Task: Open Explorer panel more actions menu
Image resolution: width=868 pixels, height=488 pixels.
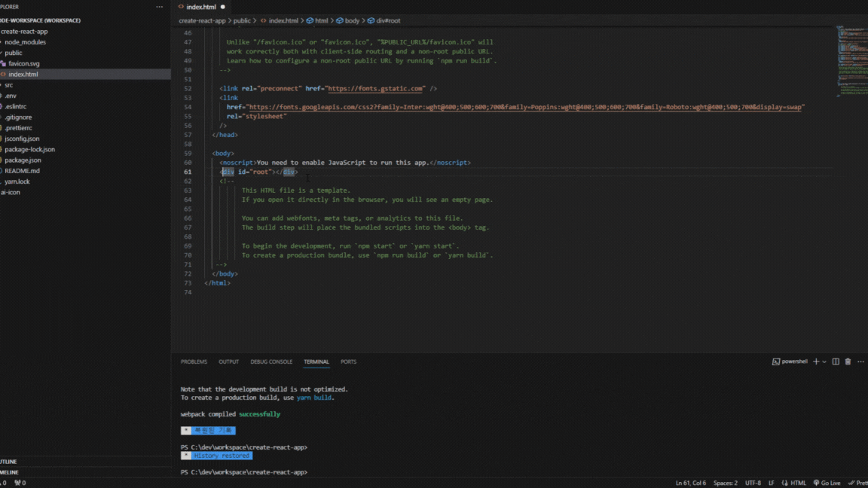Action: 160,8
